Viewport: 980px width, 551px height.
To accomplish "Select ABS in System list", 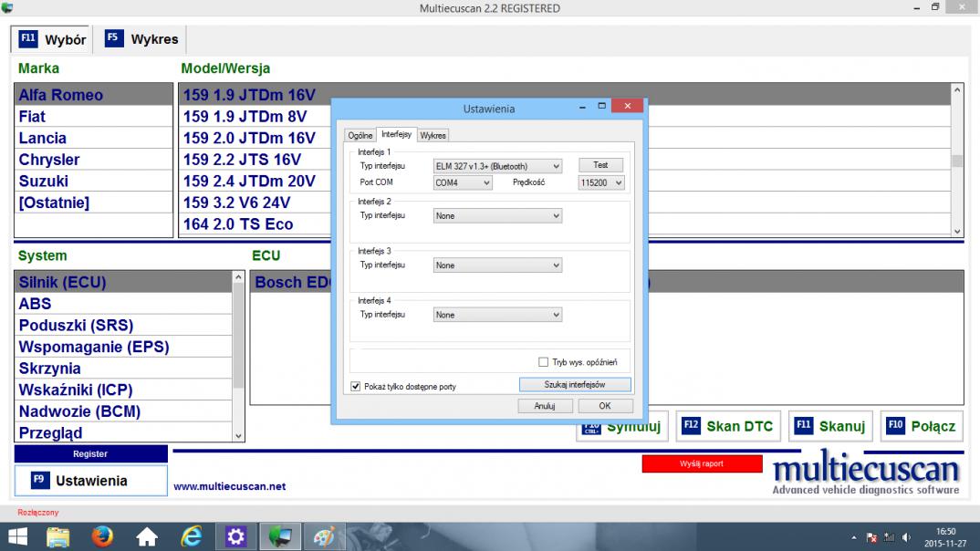I will pyautogui.click(x=124, y=305).
